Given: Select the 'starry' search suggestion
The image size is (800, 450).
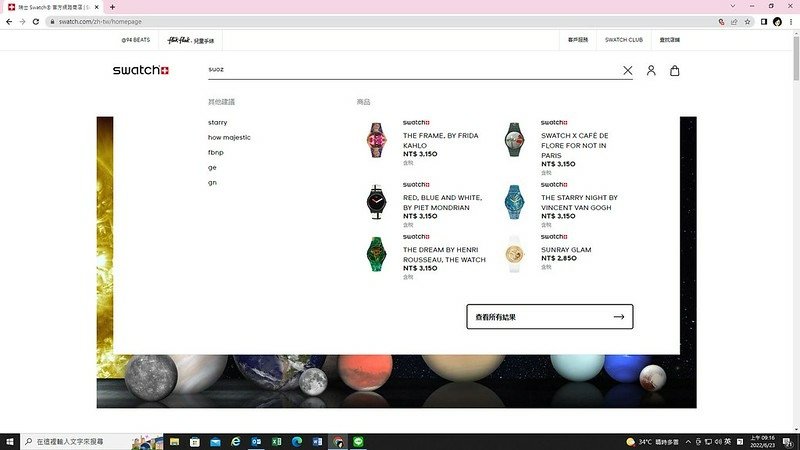Looking at the screenshot, I should (x=218, y=122).
